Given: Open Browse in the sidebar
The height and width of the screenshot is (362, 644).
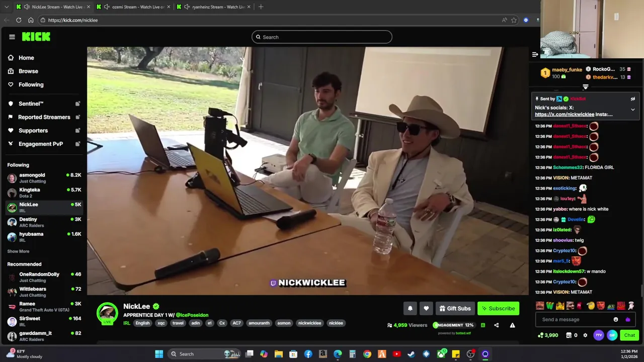Looking at the screenshot, I should [x=28, y=71].
